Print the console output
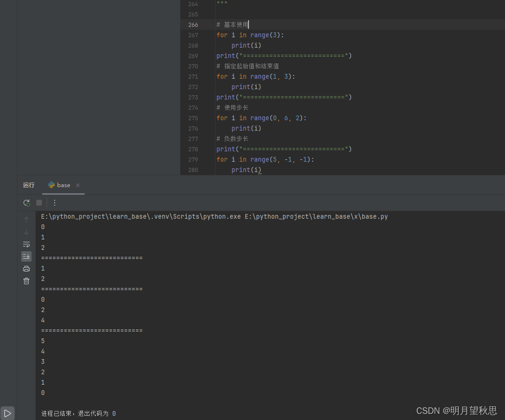The height and width of the screenshot is (420, 505). click(x=26, y=269)
